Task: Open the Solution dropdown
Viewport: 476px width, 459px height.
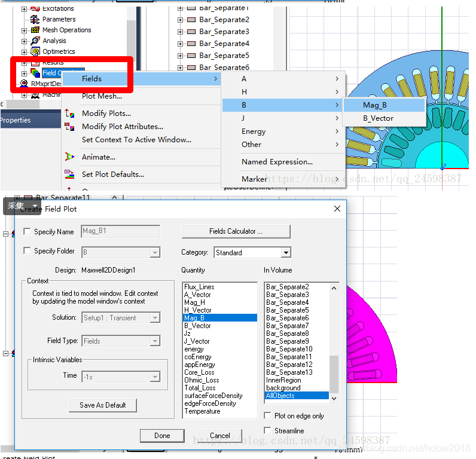Action: coord(155,317)
